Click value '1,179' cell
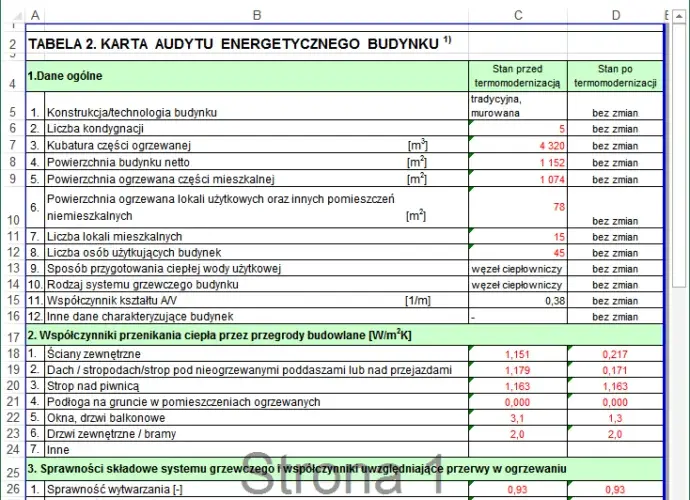This screenshot has height=500, width=690. [518, 370]
